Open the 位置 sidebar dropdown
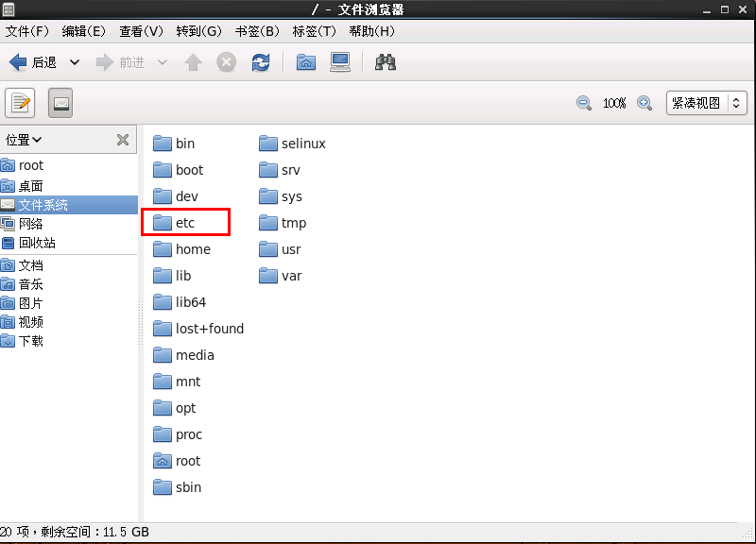 pos(24,139)
